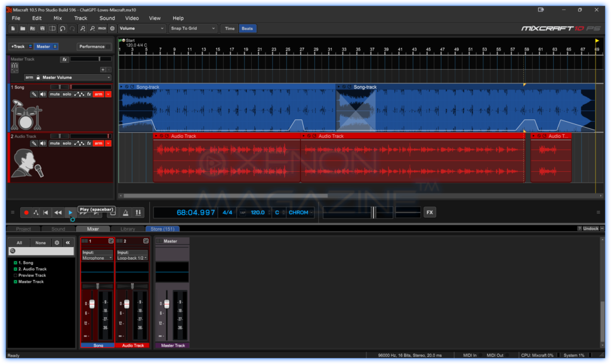
Task: Open Microphone input dropdown on channel 1
Action: point(97,258)
